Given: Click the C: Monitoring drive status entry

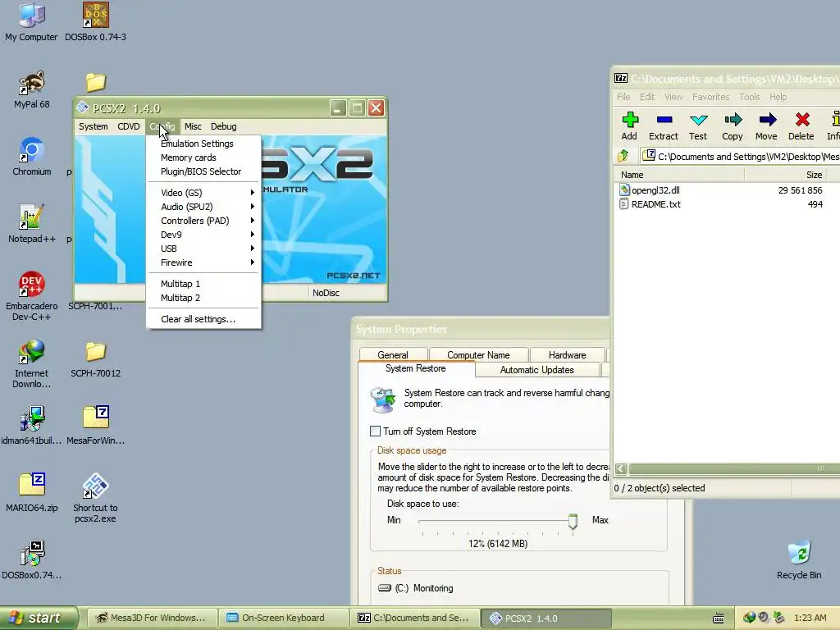Looking at the screenshot, I should (x=416, y=588).
